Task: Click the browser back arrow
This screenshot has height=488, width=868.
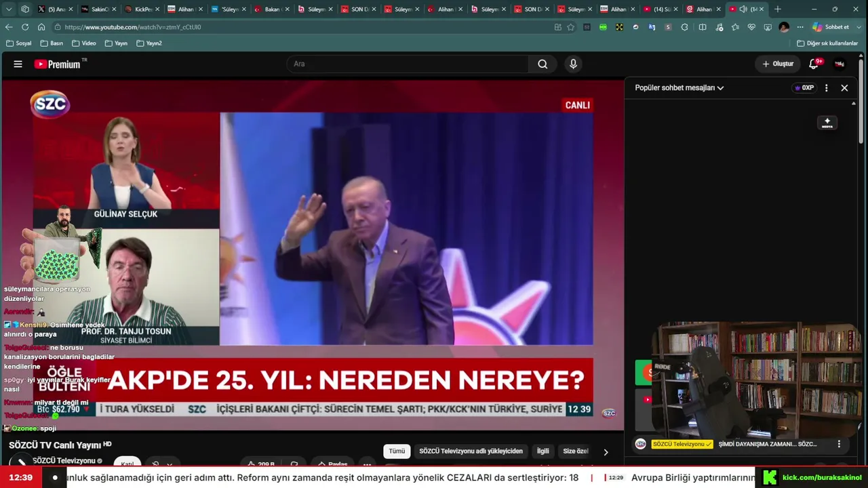Action: [9, 27]
